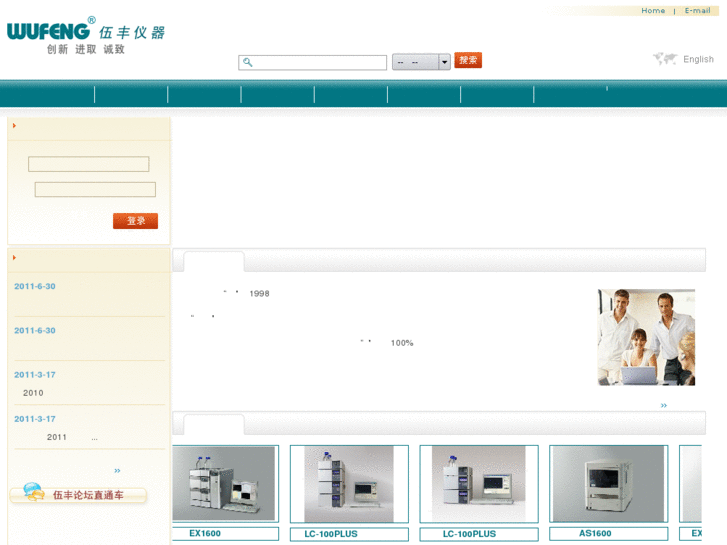Click the orange 搜索 search button
The width and height of the screenshot is (727, 545).
coord(468,60)
